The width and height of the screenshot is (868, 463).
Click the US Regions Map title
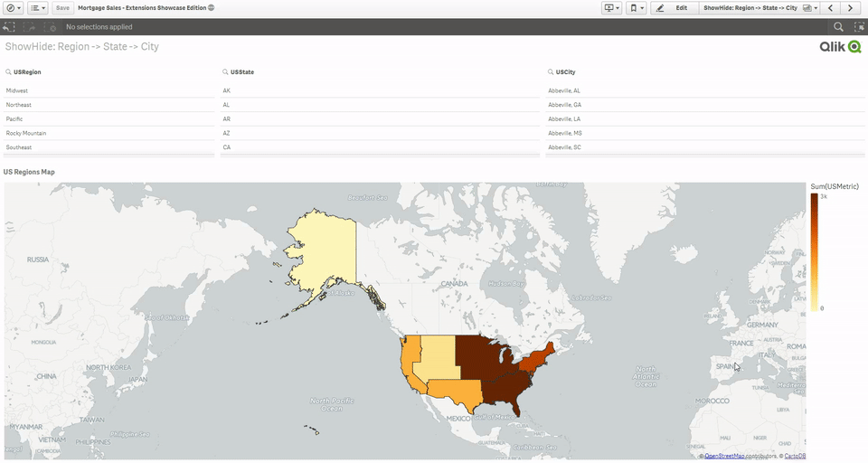[29, 172]
